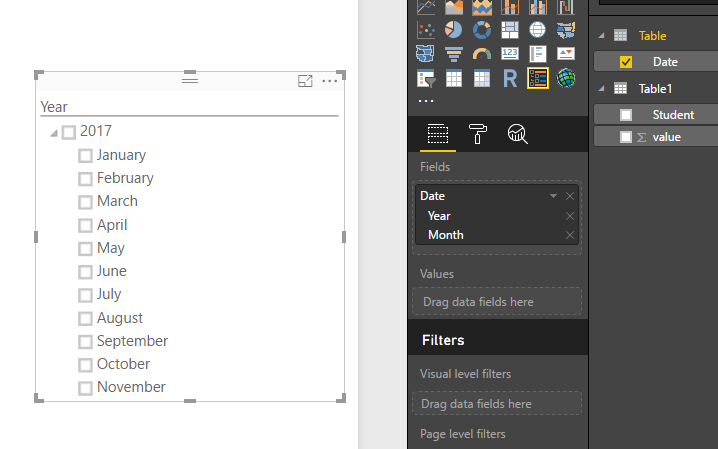Remove the Month level from Date hierarchy

pyautogui.click(x=570, y=235)
